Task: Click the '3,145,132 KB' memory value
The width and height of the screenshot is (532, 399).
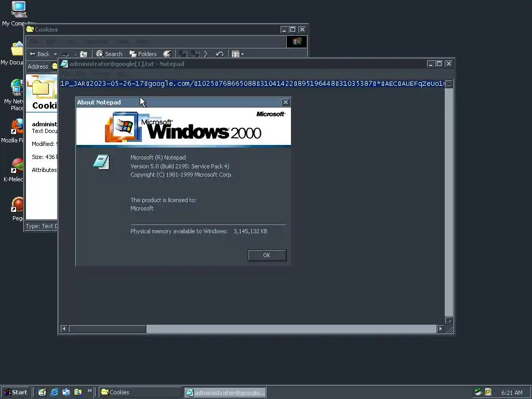Action: click(250, 231)
